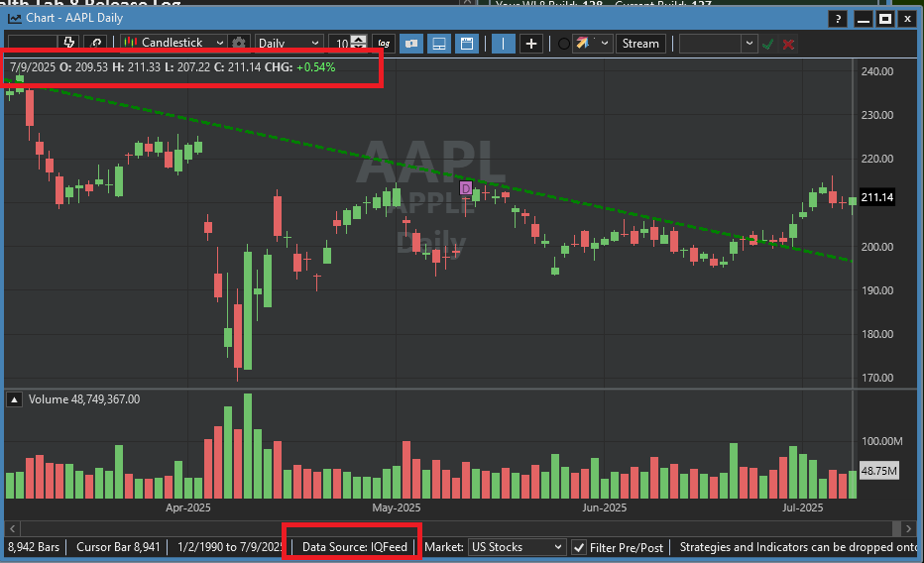Click the chart icon in the title bar

[x=14, y=18]
